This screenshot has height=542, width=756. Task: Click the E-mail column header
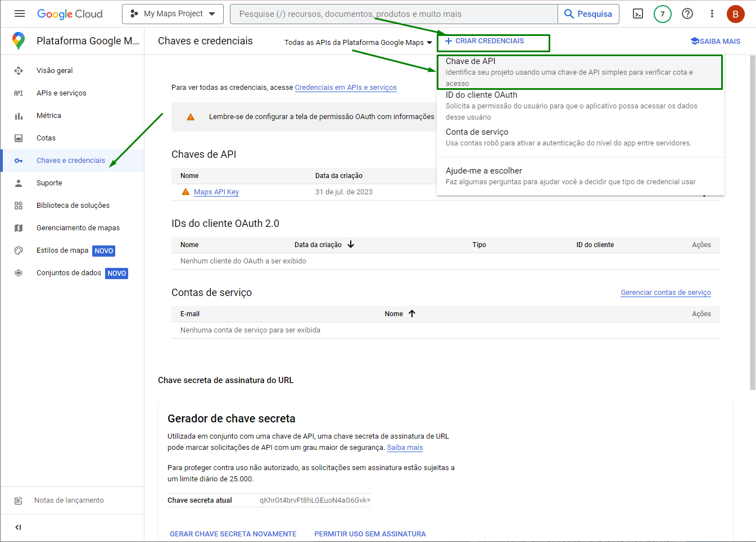(190, 314)
